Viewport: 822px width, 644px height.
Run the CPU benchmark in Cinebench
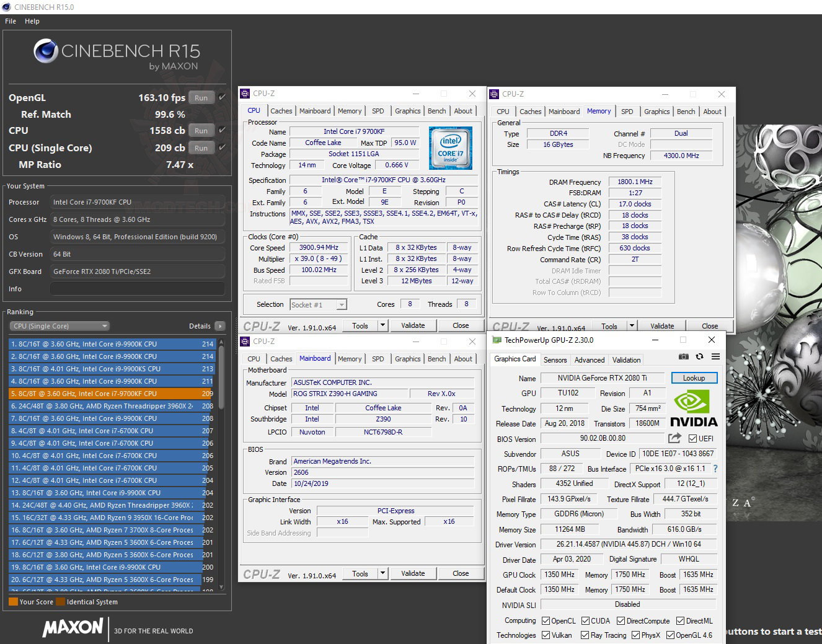pos(201,130)
